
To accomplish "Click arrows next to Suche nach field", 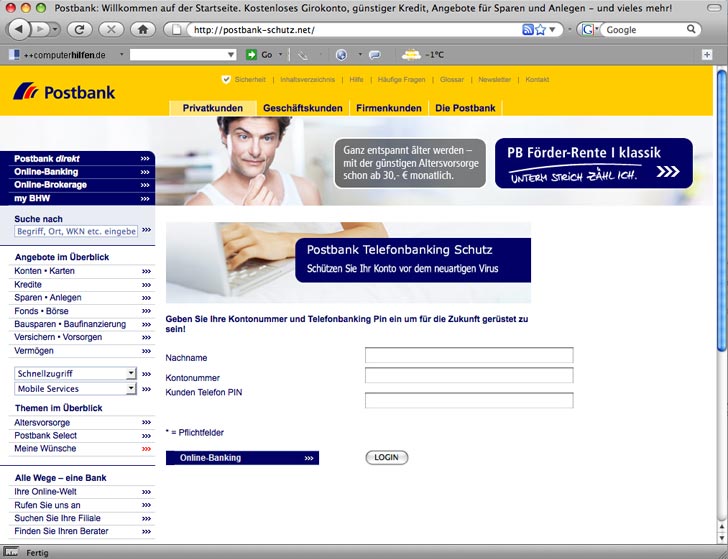I will (146, 230).
